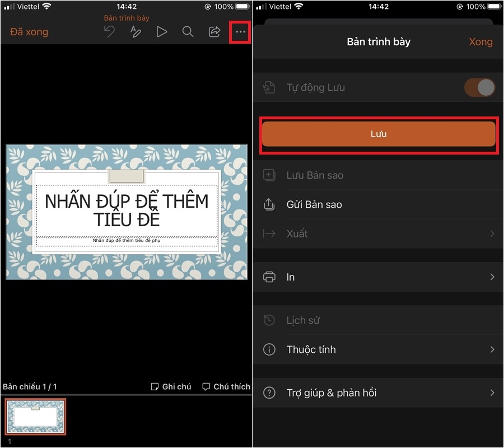The height and width of the screenshot is (448, 504).
Task: Open Thuộc tính properties entry
Action: click(379, 349)
